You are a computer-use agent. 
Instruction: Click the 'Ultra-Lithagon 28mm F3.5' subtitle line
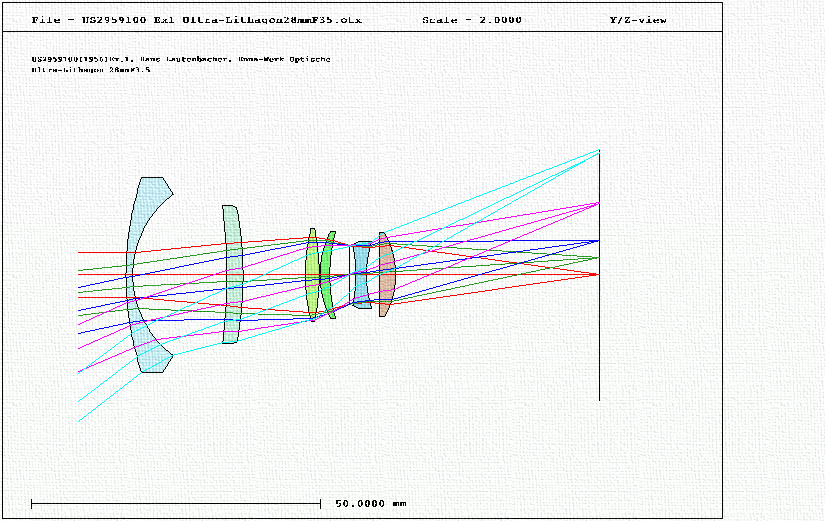tap(91, 69)
